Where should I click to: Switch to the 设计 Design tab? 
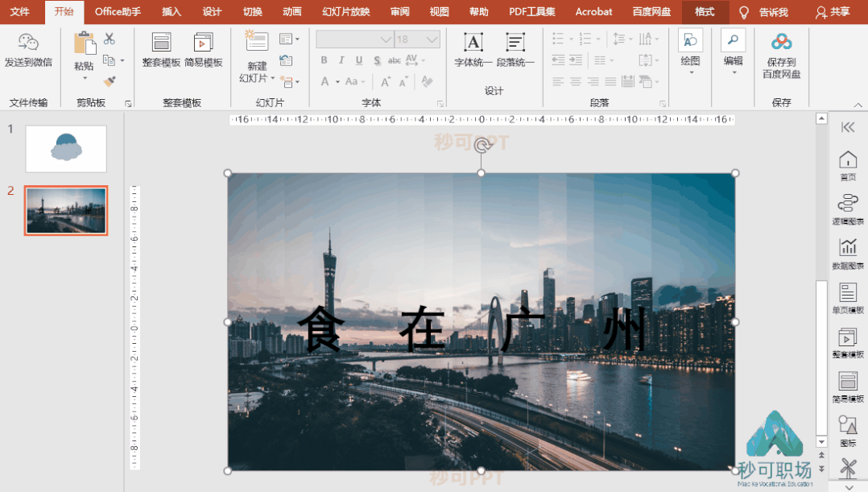212,11
